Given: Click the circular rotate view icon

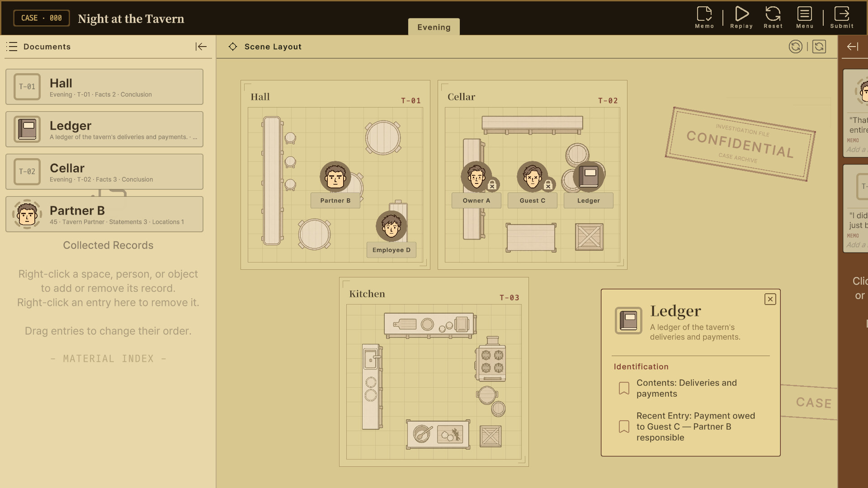Looking at the screenshot, I should point(796,47).
